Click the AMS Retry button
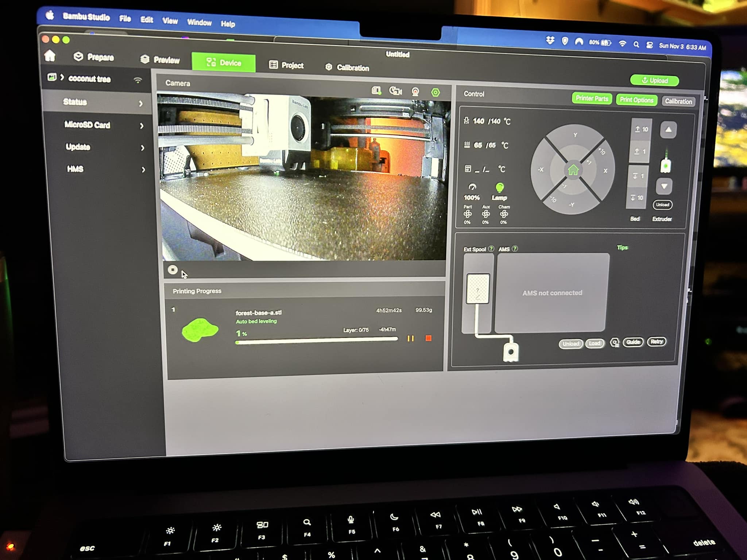This screenshot has width=747, height=560. point(657,342)
